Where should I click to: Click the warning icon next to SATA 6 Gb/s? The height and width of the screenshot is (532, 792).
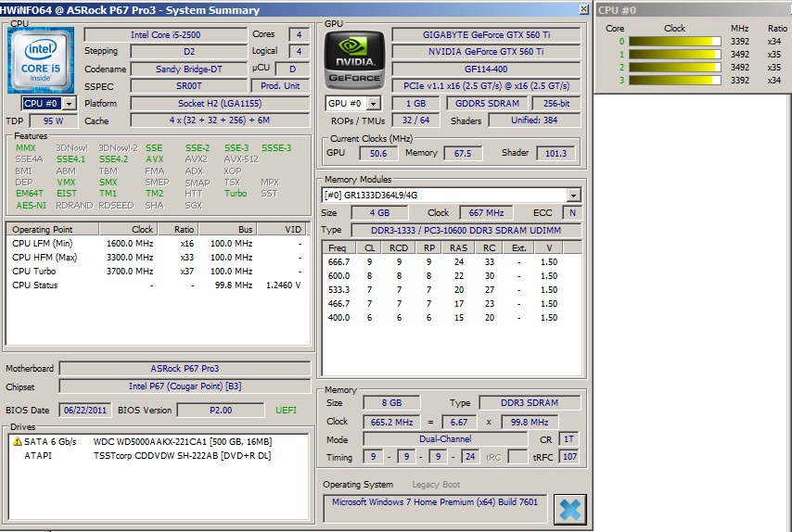pos(18,442)
